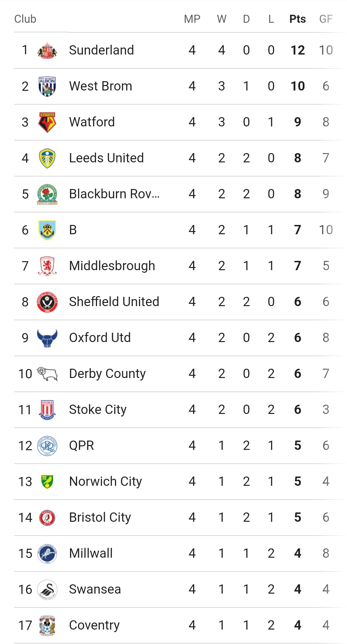
Task: Click the QPR team name
Action: pos(82,446)
